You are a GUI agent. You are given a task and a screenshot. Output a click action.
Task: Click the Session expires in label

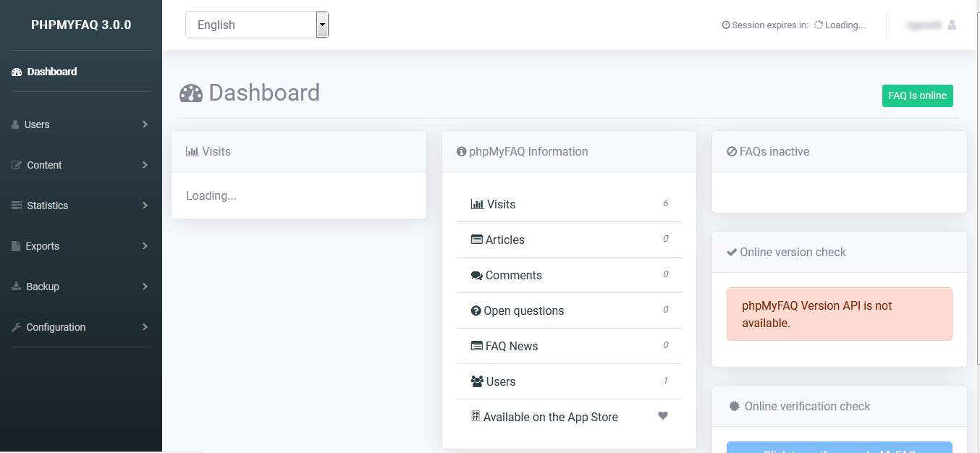pos(770,25)
